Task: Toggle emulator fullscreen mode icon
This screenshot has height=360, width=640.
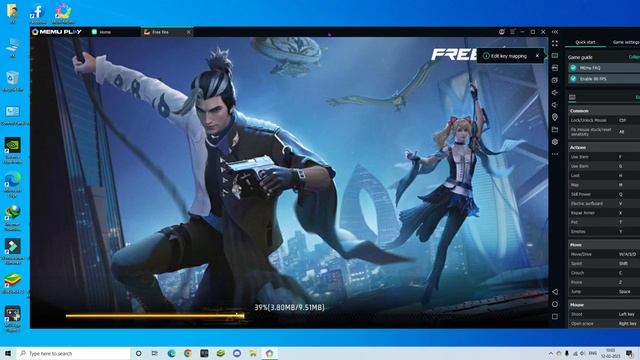Action: point(555,43)
